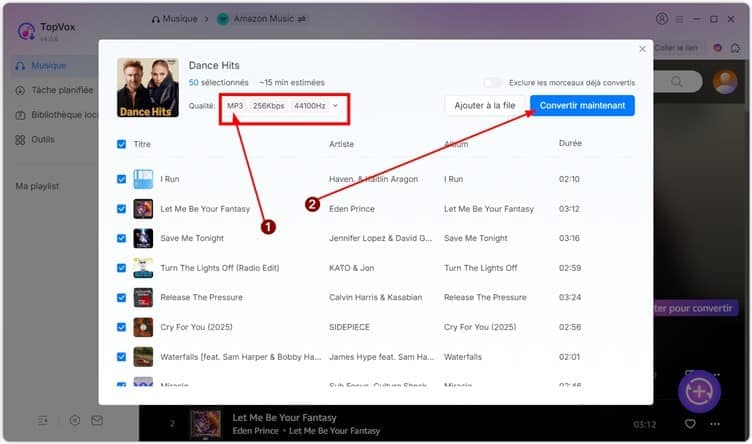752x444 pixels.
Task: Click artist SIDEPIECE
Action: pos(350,327)
